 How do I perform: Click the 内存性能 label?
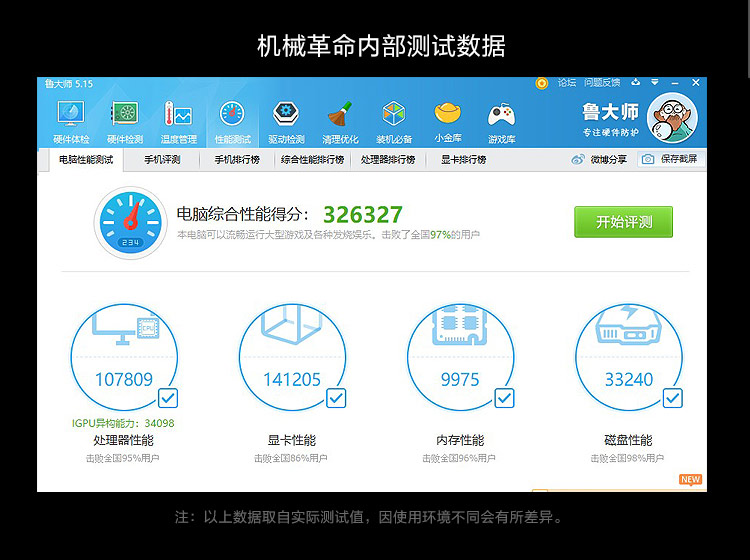(x=460, y=440)
